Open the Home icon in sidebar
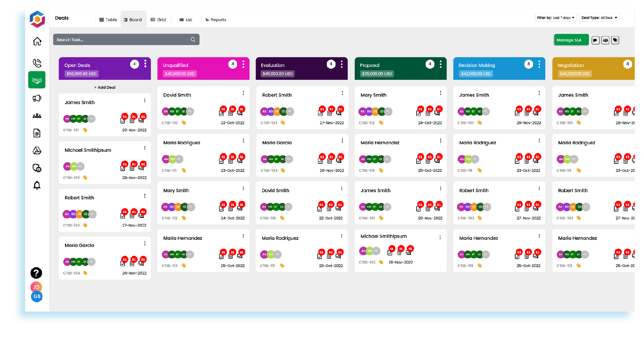This screenshot has height=340, width=644. [37, 42]
